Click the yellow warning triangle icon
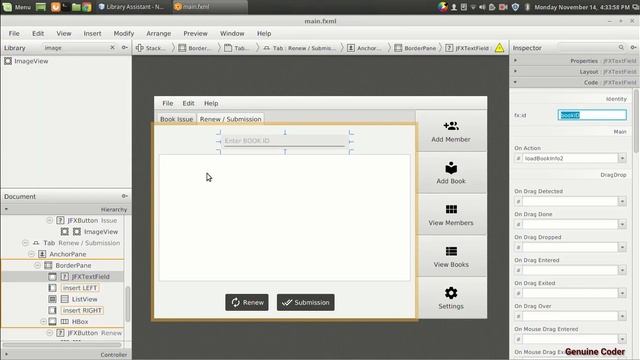The height and width of the screenshot is (360, 640). [x=499, y=48]
